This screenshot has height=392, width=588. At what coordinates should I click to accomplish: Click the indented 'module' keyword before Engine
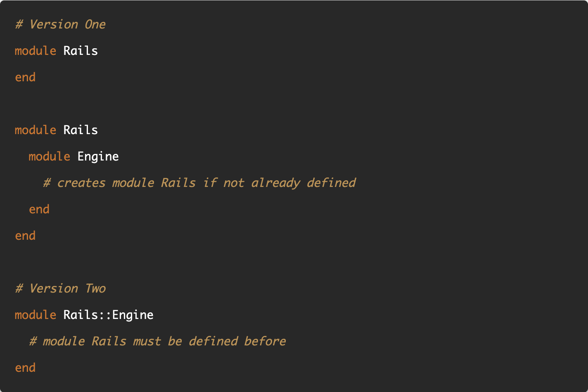pyautogui.click(x=50, y=156)
